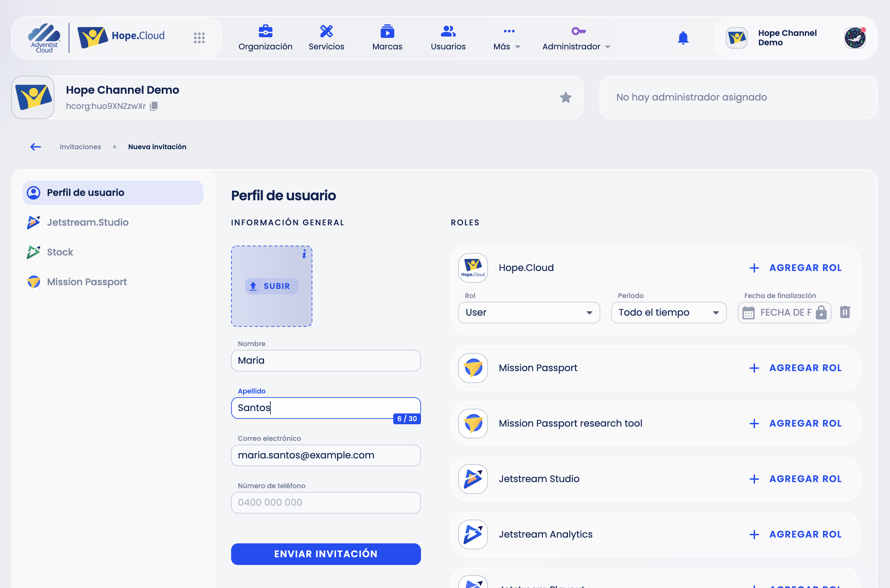The width and height of the screenshot is (890, 588).
Task: Click the Mission Passport role card icon
Action: coord(473,368)
